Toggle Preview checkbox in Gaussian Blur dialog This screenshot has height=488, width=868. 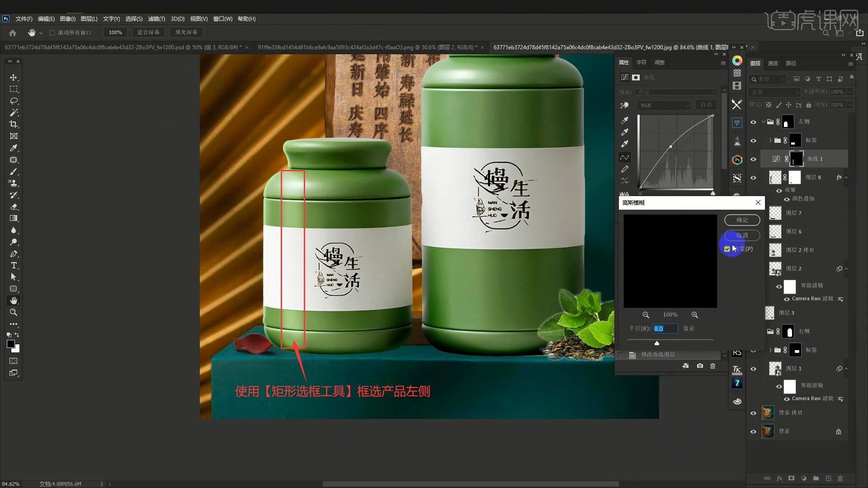(x=727, y=249)
